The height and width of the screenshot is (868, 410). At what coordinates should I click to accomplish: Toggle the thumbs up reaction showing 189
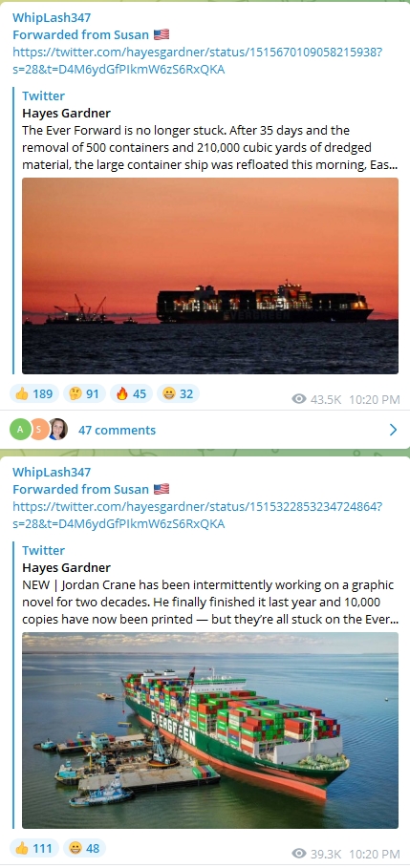click(x=33, y=393)
